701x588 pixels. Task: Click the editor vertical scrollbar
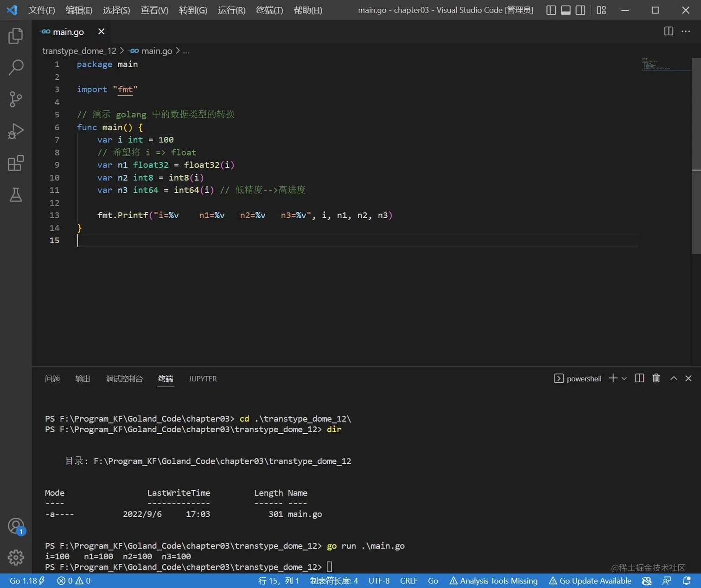(x=696, y=156)
